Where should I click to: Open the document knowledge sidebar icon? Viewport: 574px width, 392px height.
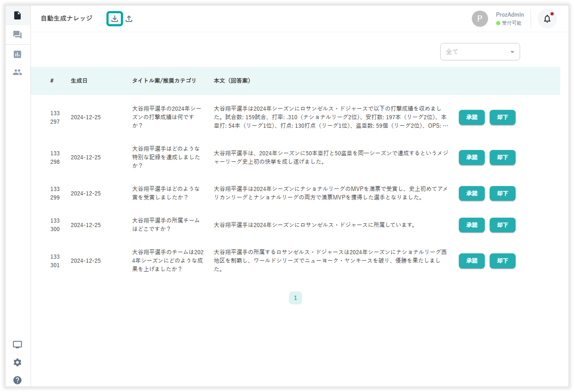(17, 15)
